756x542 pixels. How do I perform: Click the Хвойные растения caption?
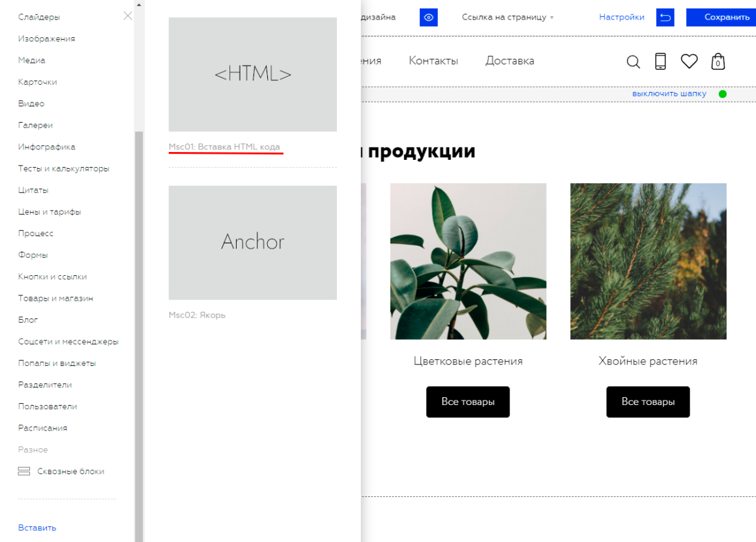tap(648, 361)
